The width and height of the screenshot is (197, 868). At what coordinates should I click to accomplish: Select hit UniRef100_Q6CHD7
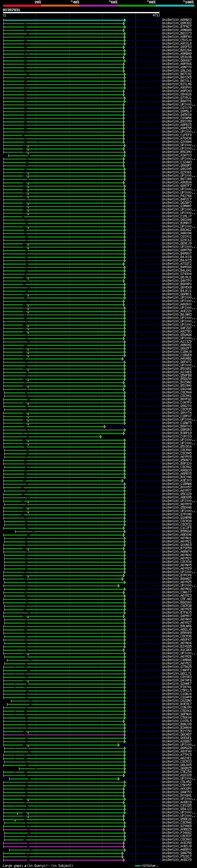177,735
